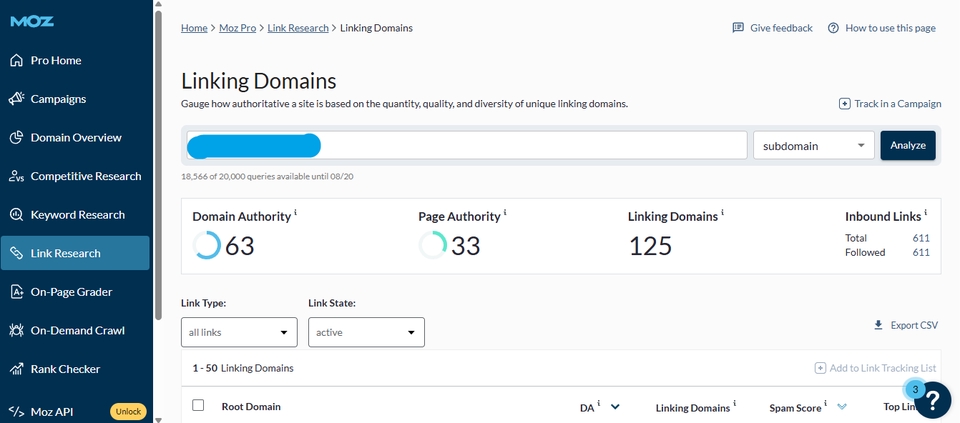Open the help chat bubble

(932, 400)
